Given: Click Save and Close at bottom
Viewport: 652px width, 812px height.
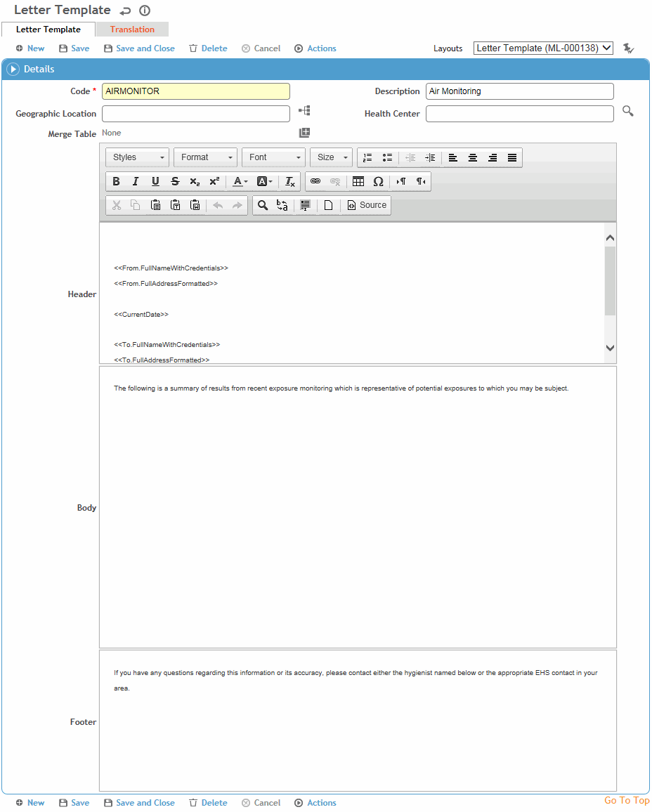Looking at the screenshot, I should coord(139,803).
